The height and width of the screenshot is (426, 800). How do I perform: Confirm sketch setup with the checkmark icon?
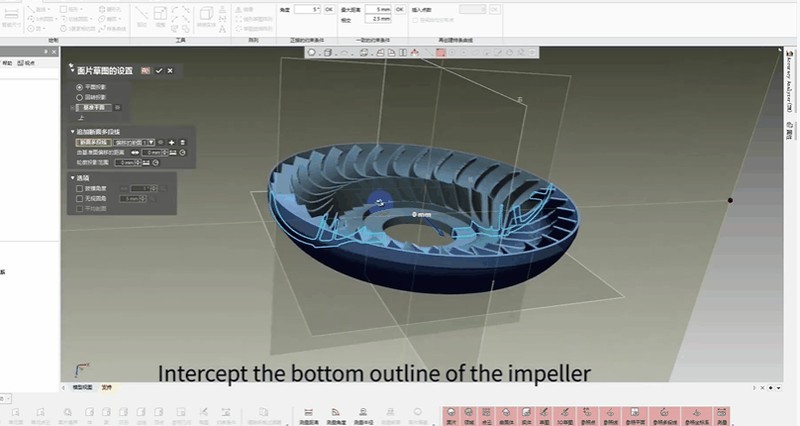click(x=158, y=71)
